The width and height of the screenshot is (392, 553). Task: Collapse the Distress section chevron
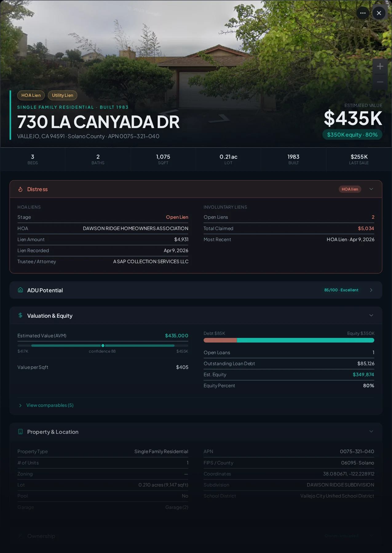point(371,189)
